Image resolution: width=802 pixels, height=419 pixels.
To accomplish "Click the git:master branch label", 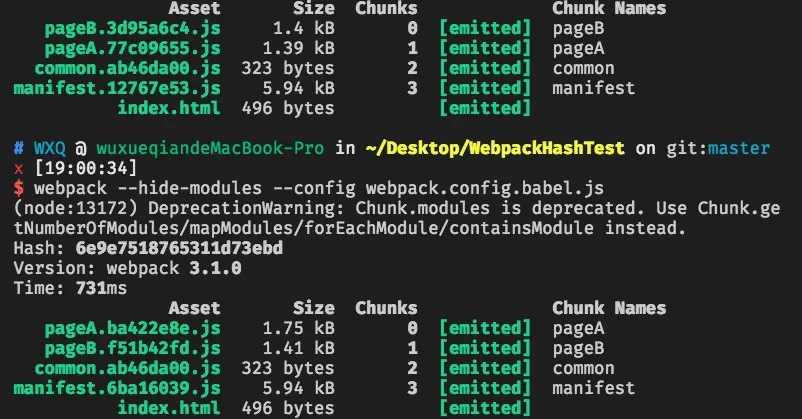I will (718, 148).
